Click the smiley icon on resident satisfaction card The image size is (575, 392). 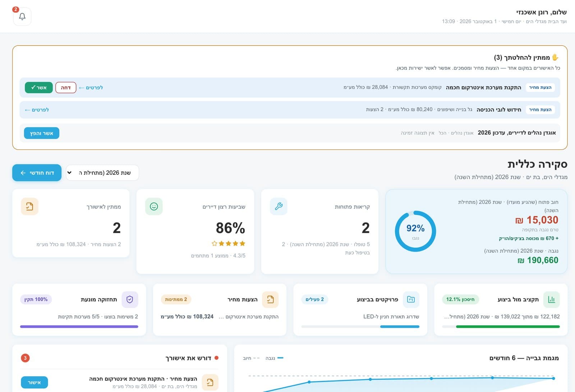[154, 206]
